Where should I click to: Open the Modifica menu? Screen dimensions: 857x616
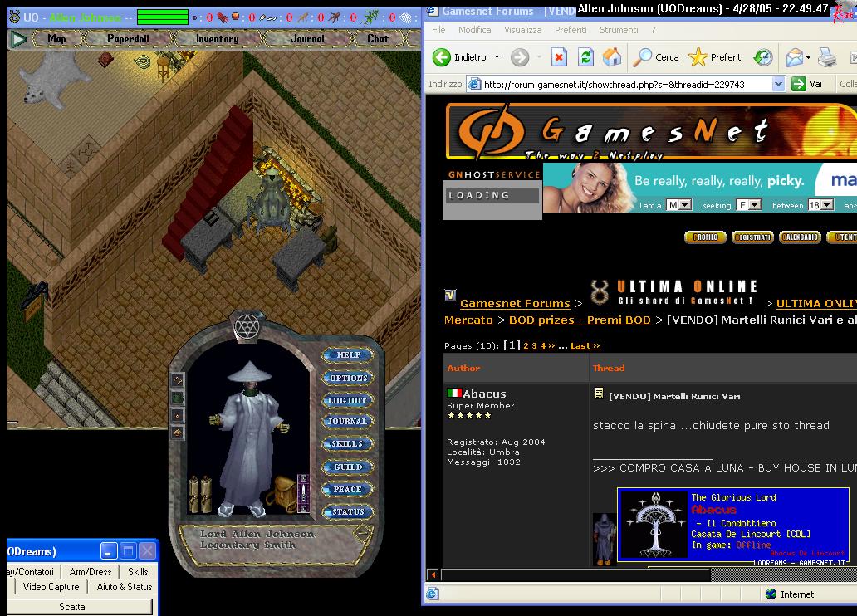474,30
